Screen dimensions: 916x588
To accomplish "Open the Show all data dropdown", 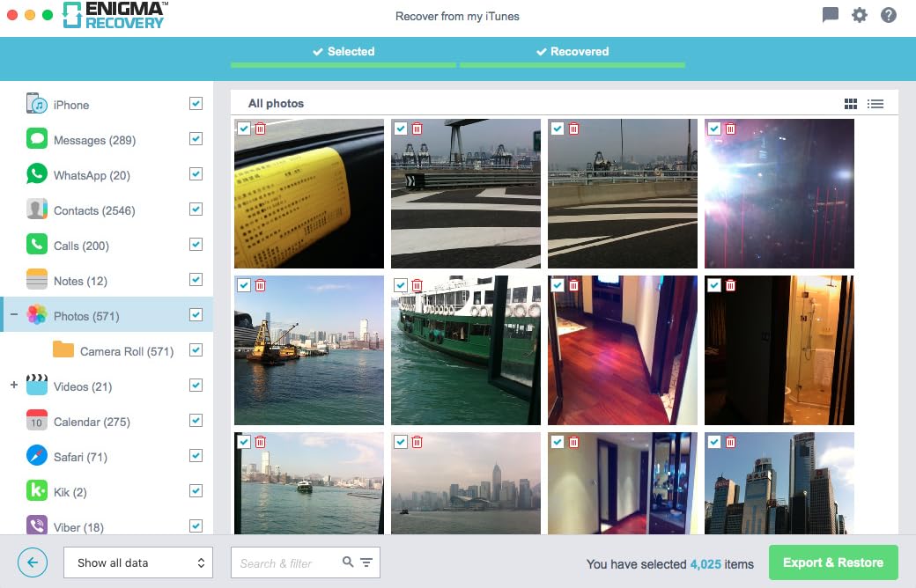I will point(138,562).
